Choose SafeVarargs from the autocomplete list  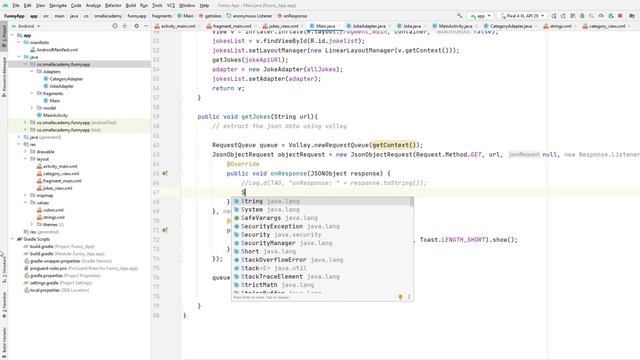point(322,218)
